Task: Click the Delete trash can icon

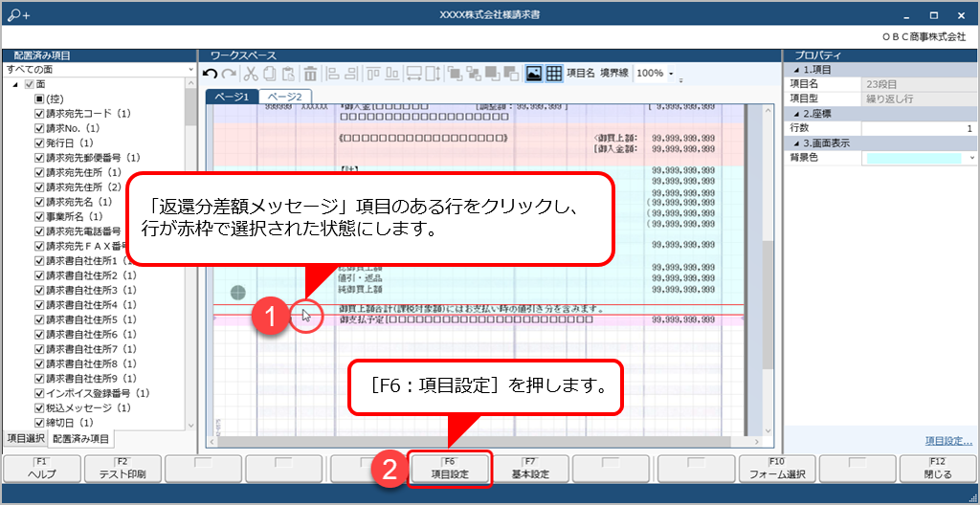Action: click(x=310, y=74)
